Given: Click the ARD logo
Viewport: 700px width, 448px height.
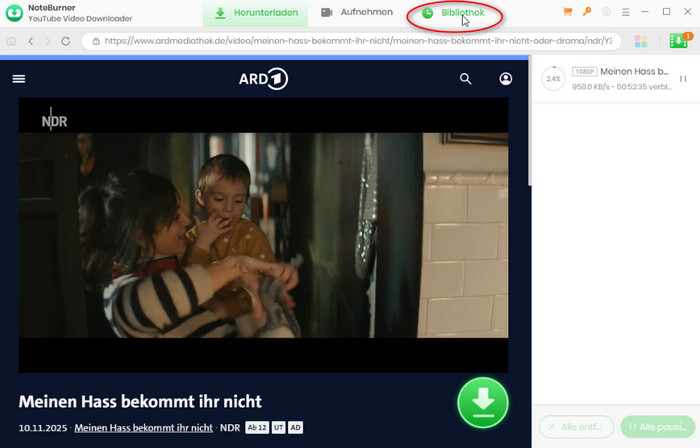Looking at the screenshot, I should pyautogui.click(x=263, y=79).
